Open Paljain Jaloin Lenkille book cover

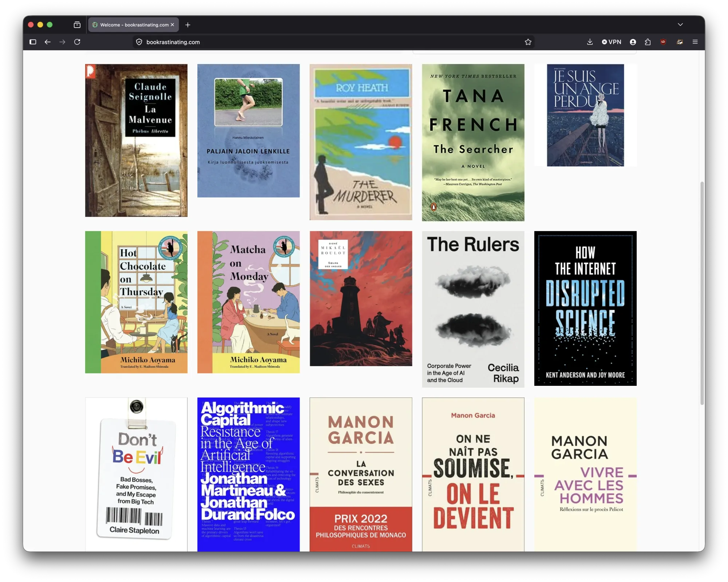[249, 131]
